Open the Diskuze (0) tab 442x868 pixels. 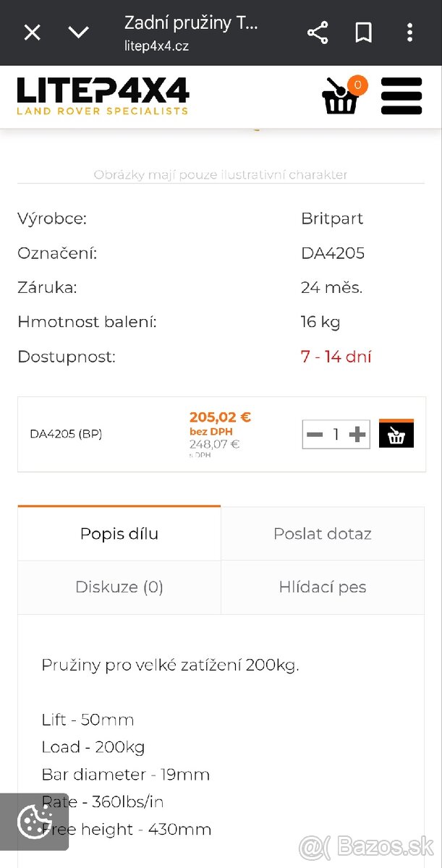pos(119,587)
